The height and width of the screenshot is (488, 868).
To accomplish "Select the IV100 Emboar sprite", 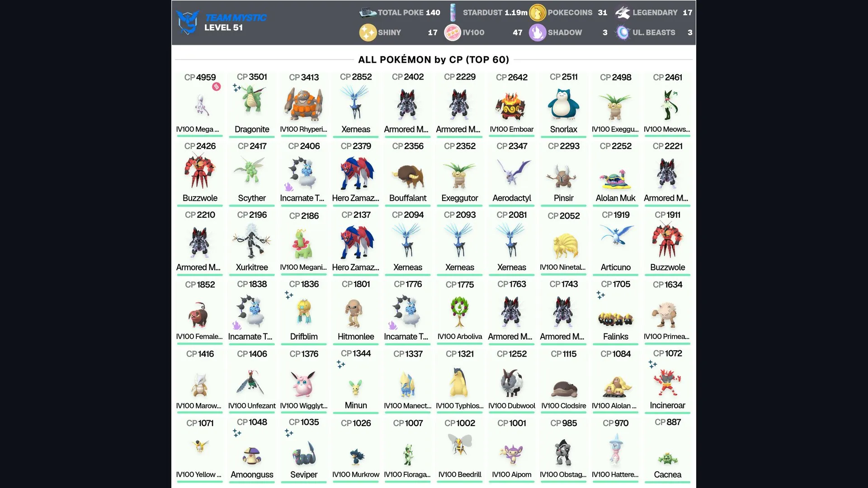I will (511, 107).
